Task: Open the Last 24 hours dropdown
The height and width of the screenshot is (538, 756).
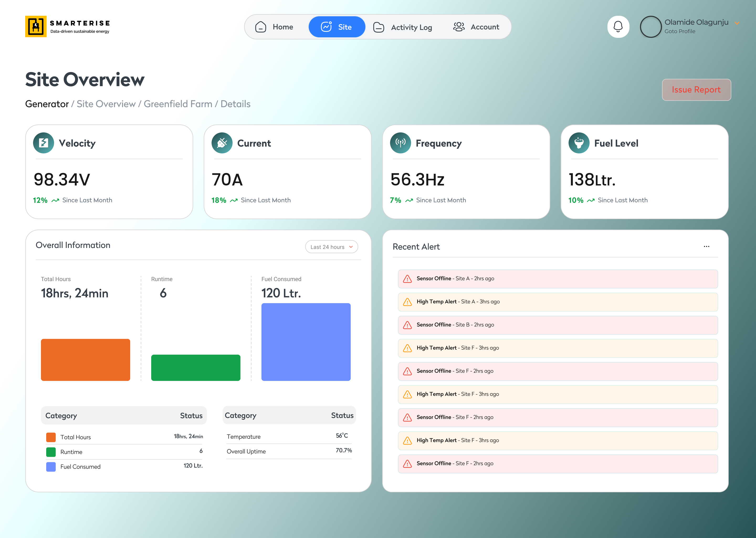Action: click(331, 247)
